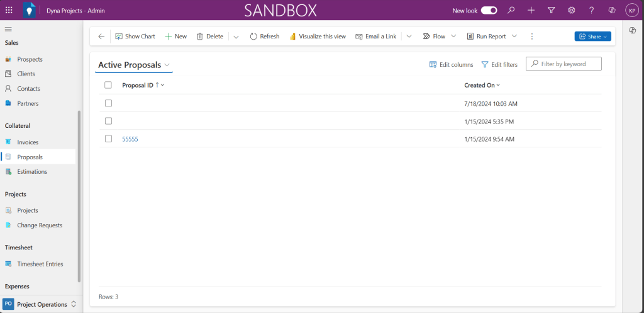Open the app launcher waffle icon
The width and height of the screenshot is (644, 313).
[x=9, y=10]
